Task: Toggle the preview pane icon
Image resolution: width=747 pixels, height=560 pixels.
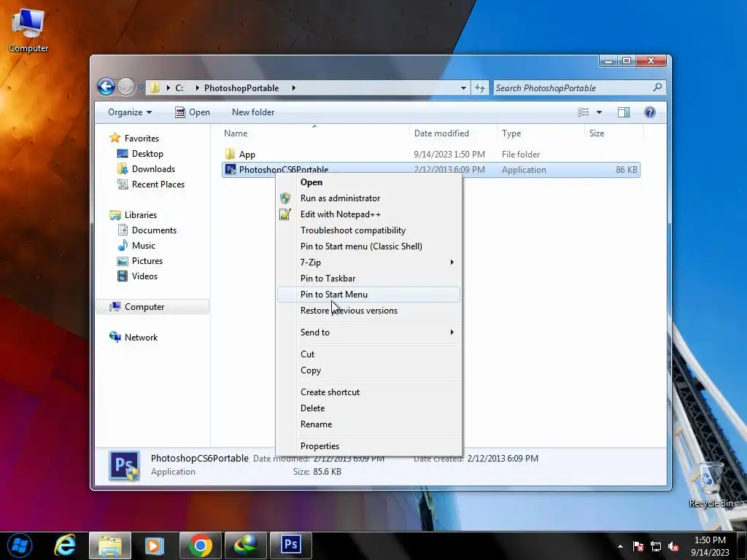Action: (x=623, y=112)
